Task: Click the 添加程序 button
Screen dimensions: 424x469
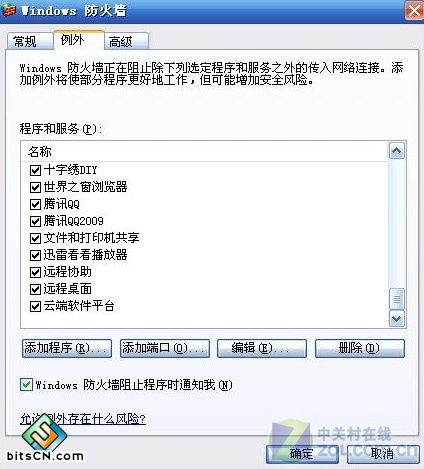Action: coord(67,348)
